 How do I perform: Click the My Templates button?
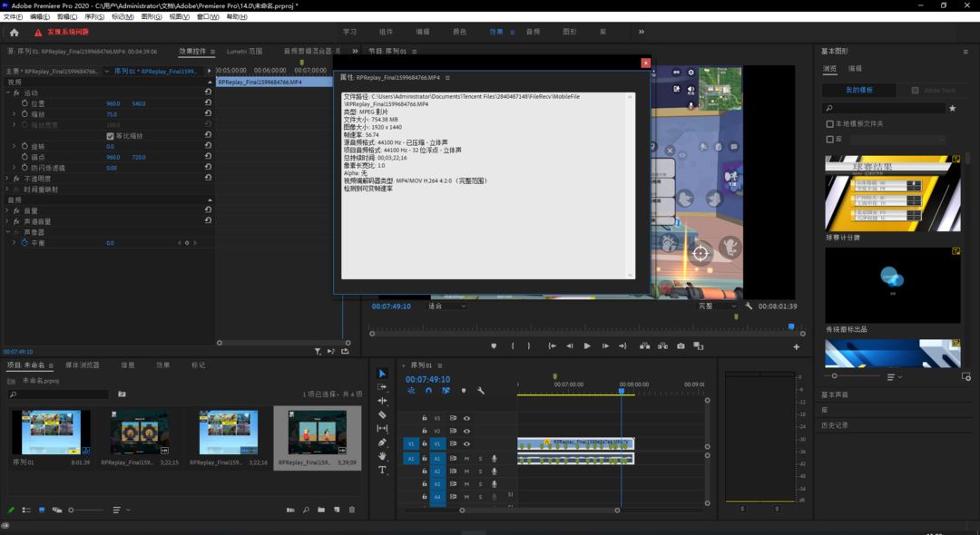click(x=858, y=91)
